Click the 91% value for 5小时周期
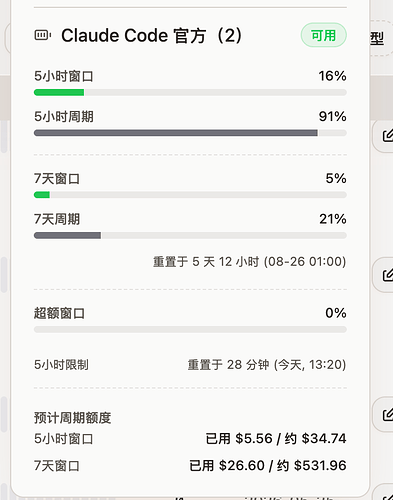This screenshot has height=500, width=393. (332, 116)
